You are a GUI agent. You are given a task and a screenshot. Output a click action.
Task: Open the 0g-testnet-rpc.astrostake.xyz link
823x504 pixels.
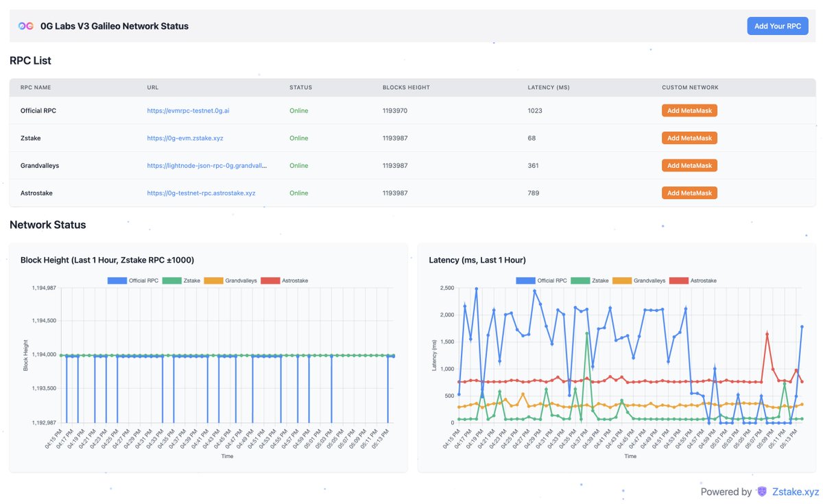click(x=201, y=193)
